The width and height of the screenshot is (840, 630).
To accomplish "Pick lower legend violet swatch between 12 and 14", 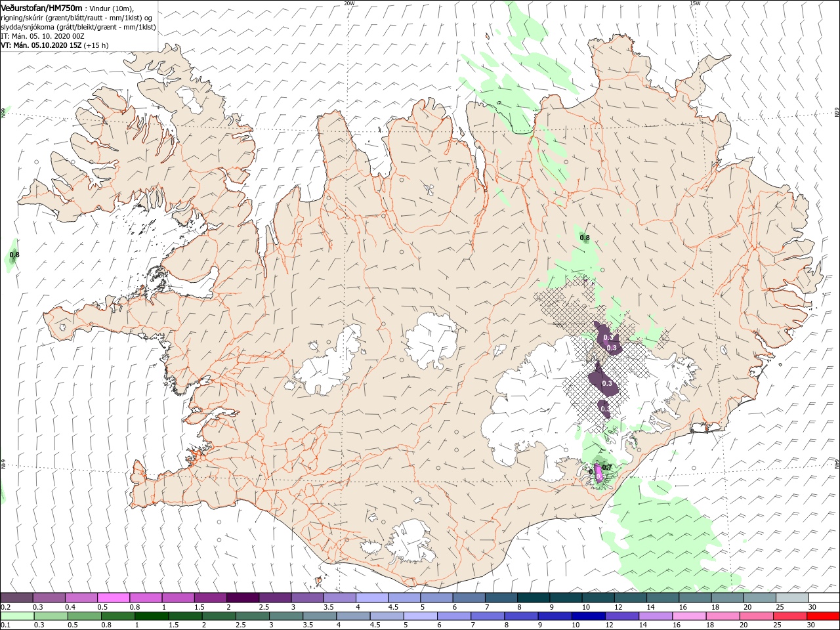I will click(621, 616).
